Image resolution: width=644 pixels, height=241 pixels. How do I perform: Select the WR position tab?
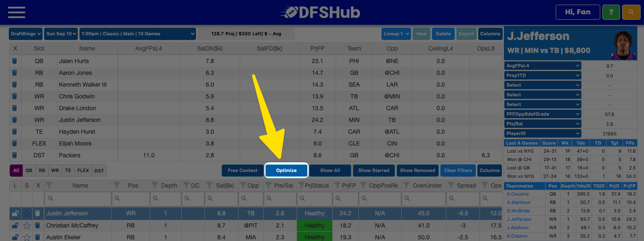pyautogui.click(x=55, y=170)
